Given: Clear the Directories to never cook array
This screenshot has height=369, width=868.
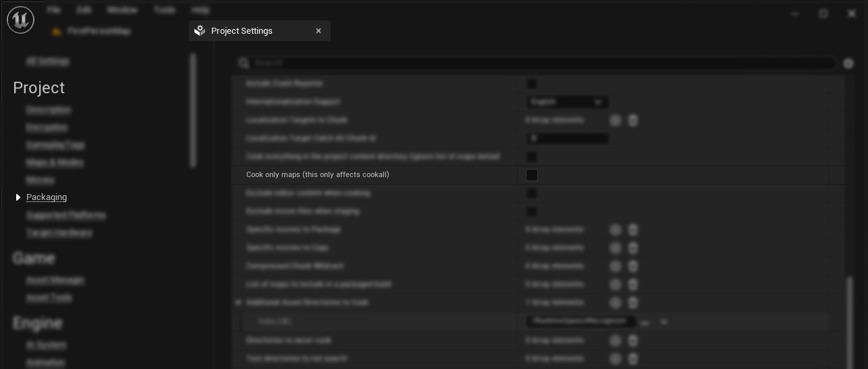Looking at the screenshot, I should coord(633,341).
